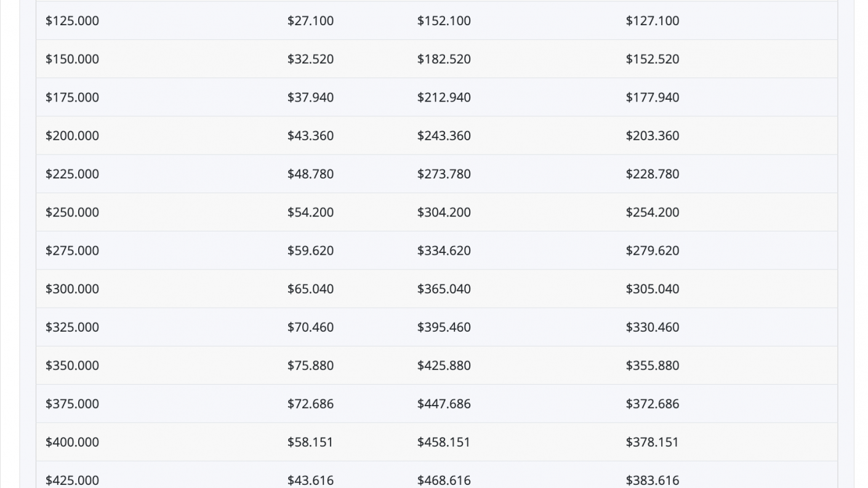This screenshot has width=868, height=488.
Task: Click the $395.460 value
Action: coord(444,327)
